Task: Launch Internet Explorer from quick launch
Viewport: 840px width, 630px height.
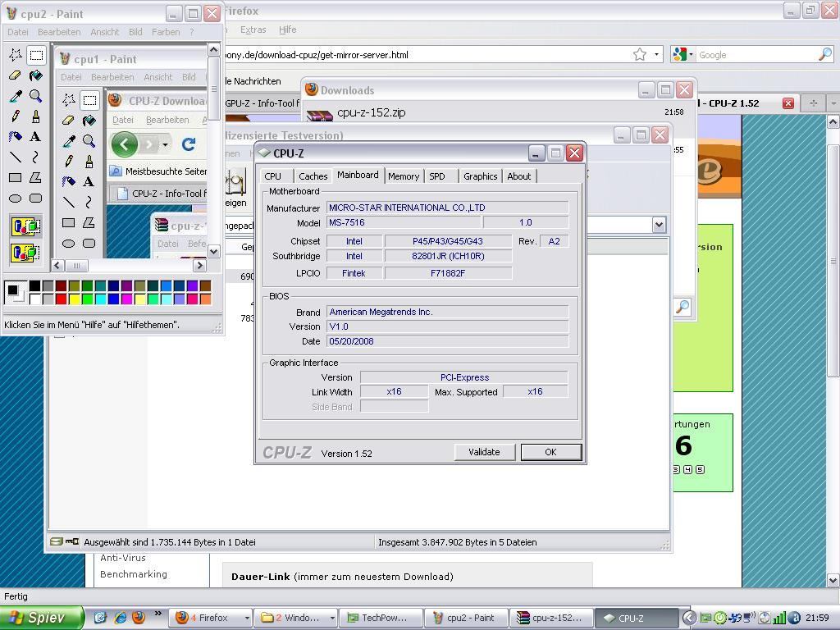Action: [121, 618]
